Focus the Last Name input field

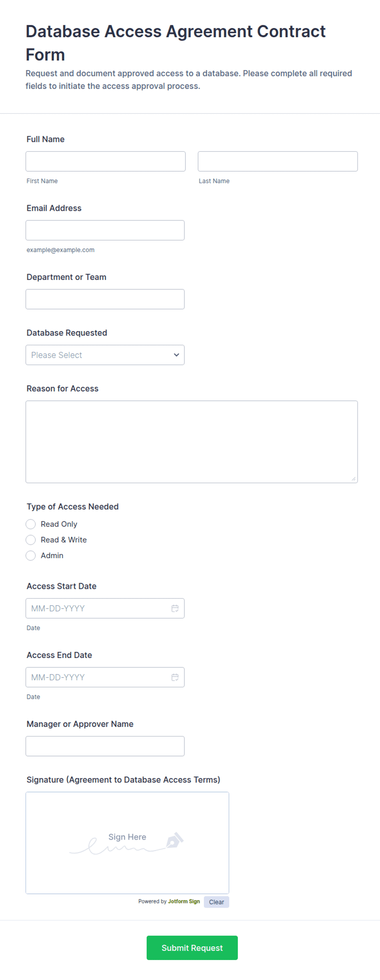278,161
